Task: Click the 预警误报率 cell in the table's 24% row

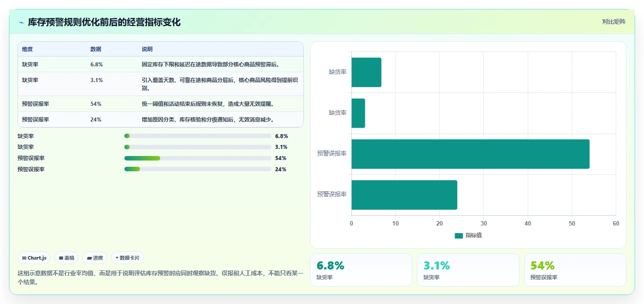Action: pyautogui.click(x=35, y=120)
